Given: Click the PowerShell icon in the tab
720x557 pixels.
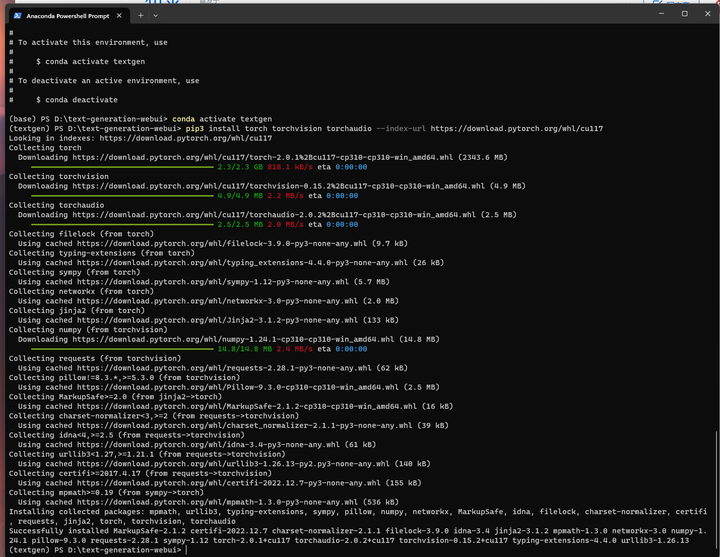Looking at the screenshot, I should pyautogui.click(x=17, y=16).
